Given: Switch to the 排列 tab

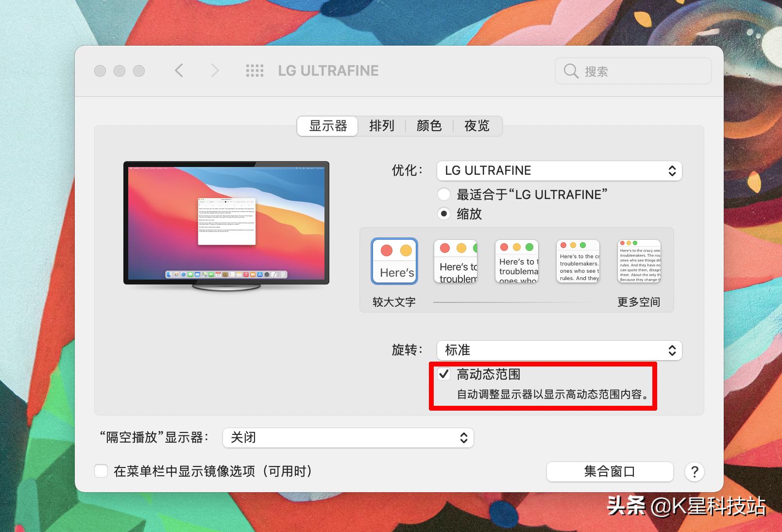Looking at the screenshot, I should click(x=382, y=126).
